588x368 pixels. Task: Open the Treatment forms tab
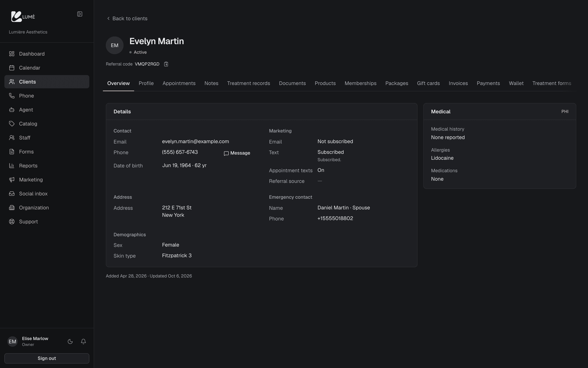pyautogui.click(x=552, y=83)
